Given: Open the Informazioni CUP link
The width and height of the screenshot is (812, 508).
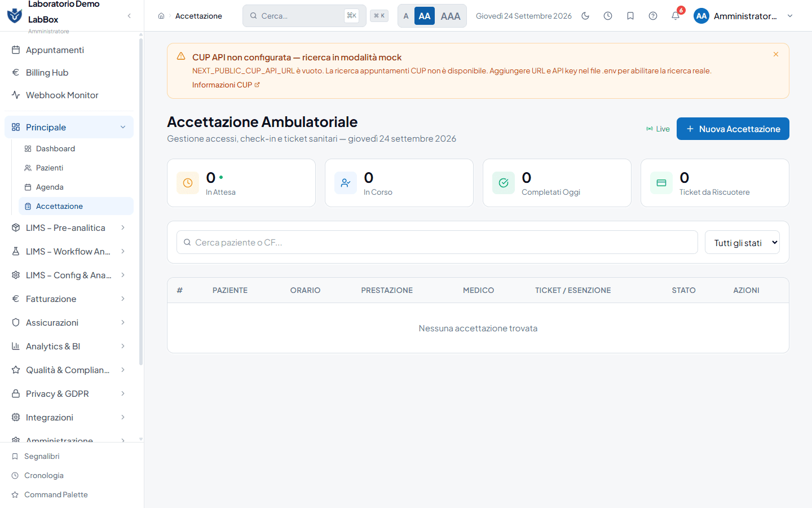Looking at the screenshot, I should tap(226, 85).
